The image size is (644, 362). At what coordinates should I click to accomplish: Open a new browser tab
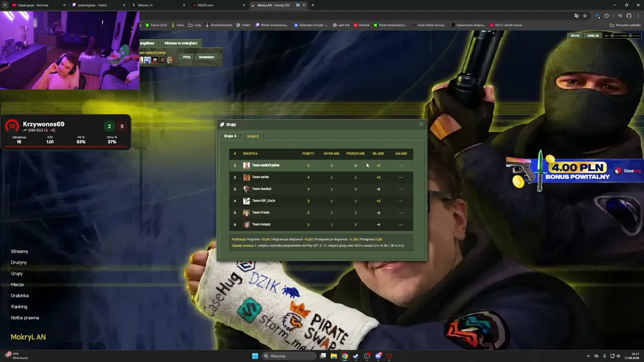(313, 5)
